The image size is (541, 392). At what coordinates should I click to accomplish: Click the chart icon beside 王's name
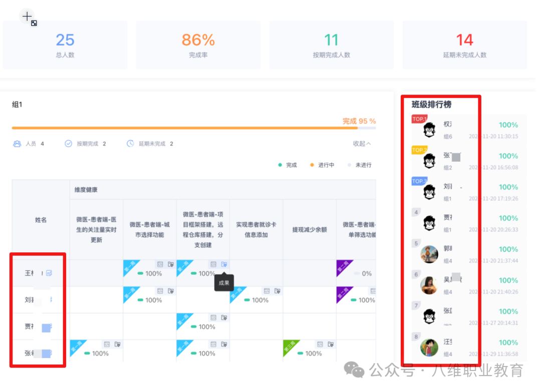point(49,273)
